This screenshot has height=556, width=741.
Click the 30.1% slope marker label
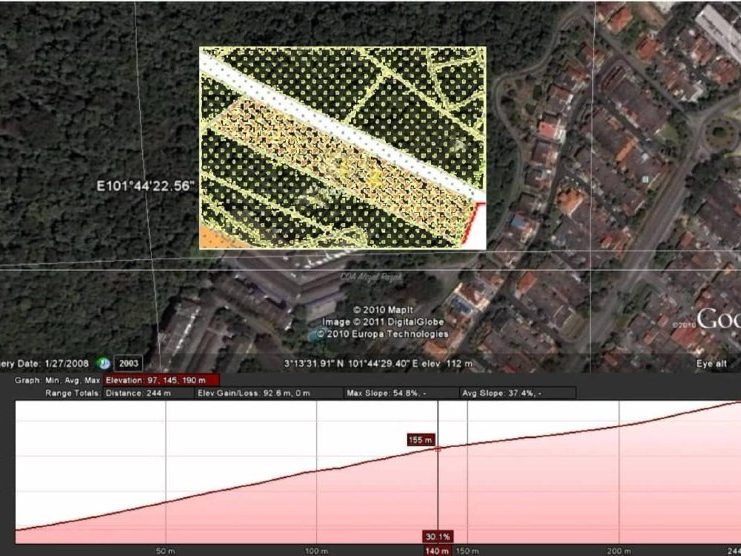click(438, 537)
